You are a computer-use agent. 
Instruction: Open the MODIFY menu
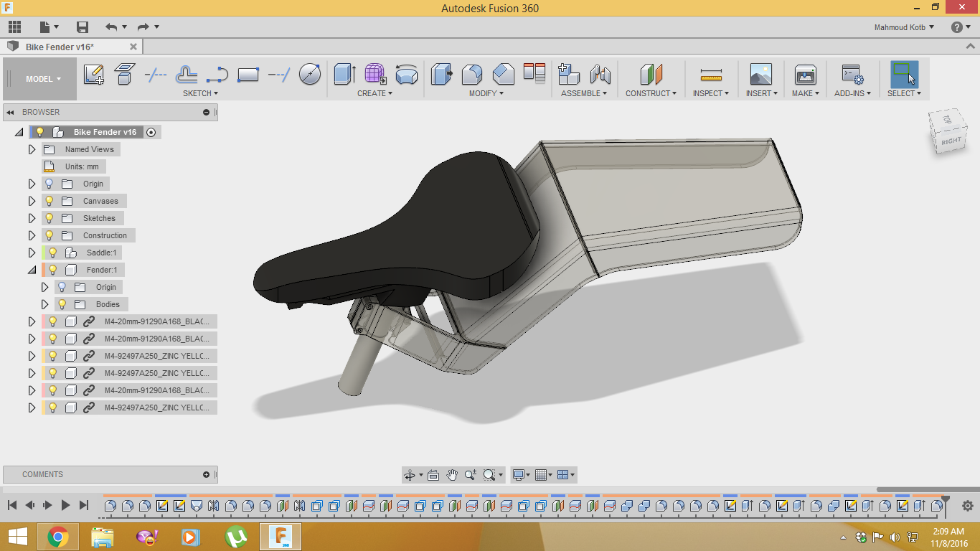tap(486, 93)
